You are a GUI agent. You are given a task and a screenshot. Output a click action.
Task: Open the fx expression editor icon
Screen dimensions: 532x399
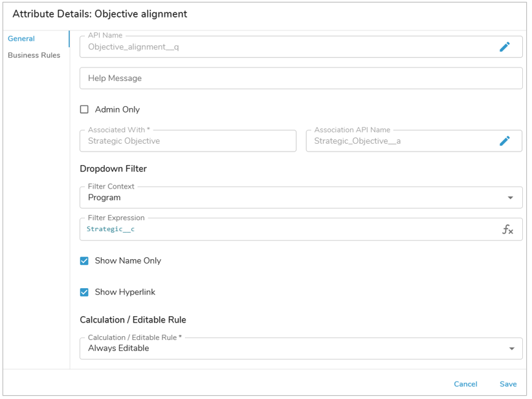point(507,229)
